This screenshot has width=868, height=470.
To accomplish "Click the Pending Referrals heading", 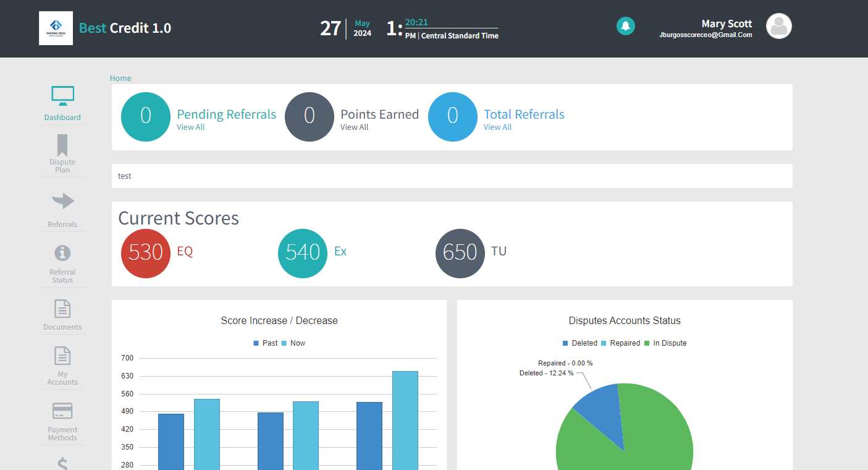I will [x=227, y=114].
